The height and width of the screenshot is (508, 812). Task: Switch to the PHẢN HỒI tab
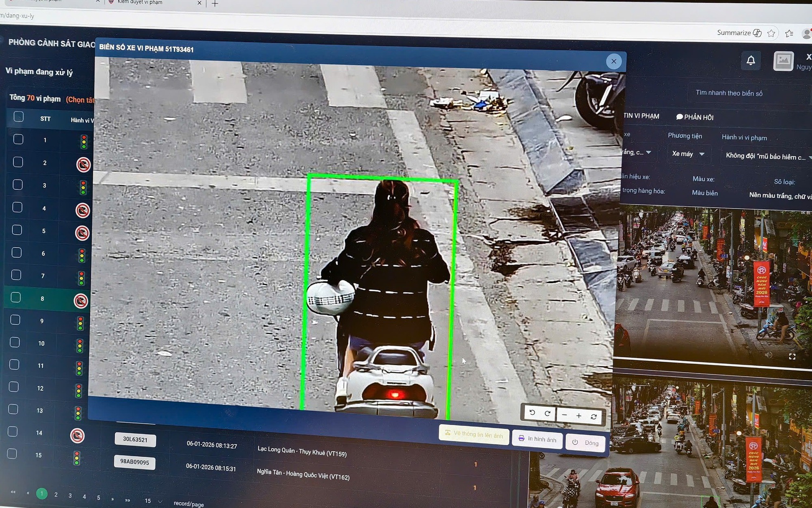(x=695, y=117)
